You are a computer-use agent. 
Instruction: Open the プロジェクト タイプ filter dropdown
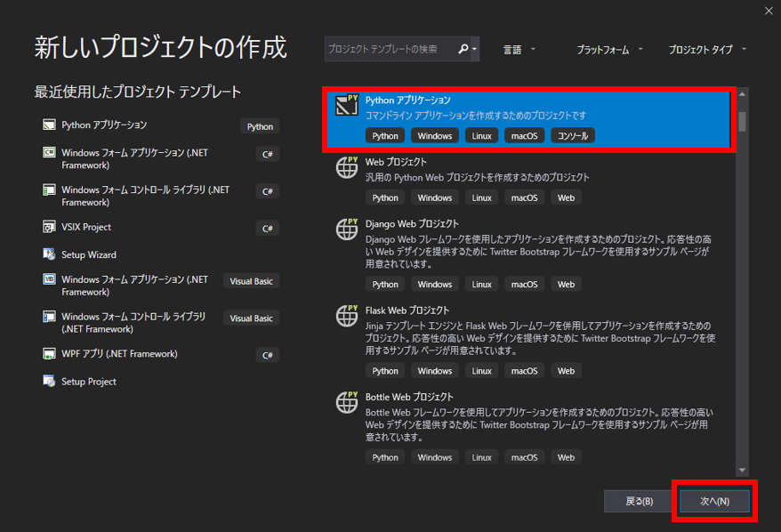[x=707, y=49]
